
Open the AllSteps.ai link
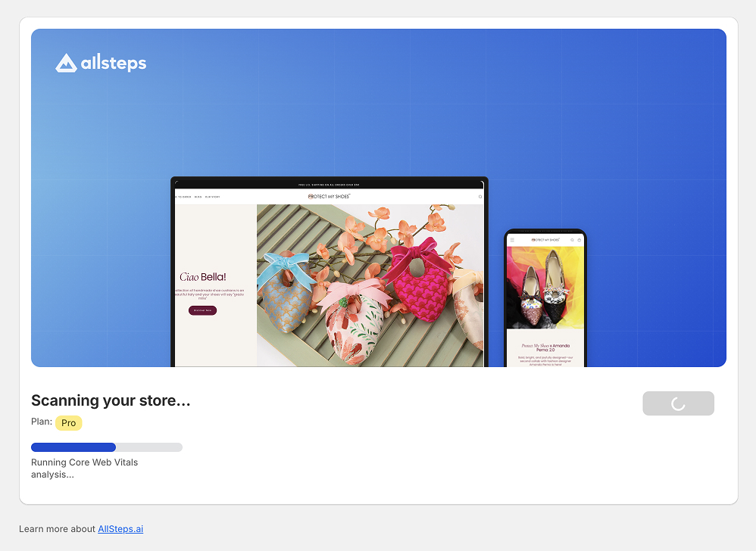(120, 529)
